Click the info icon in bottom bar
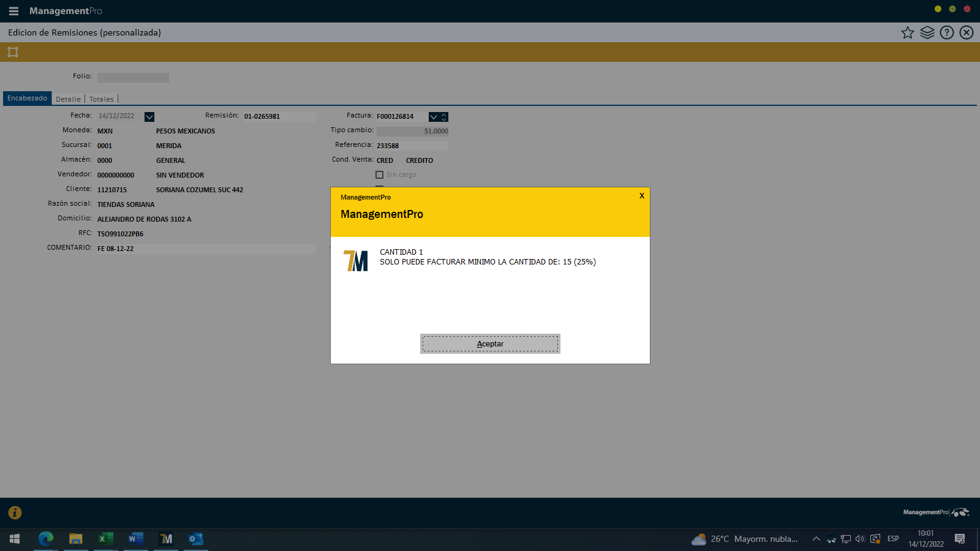 [x=15, y=513]
